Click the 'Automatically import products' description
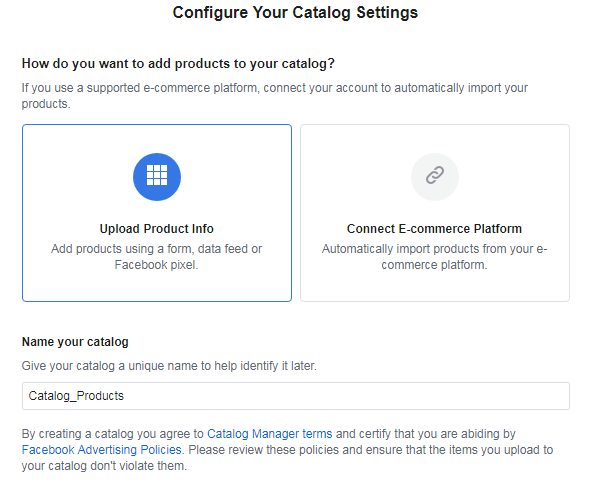 coord(434,257)
